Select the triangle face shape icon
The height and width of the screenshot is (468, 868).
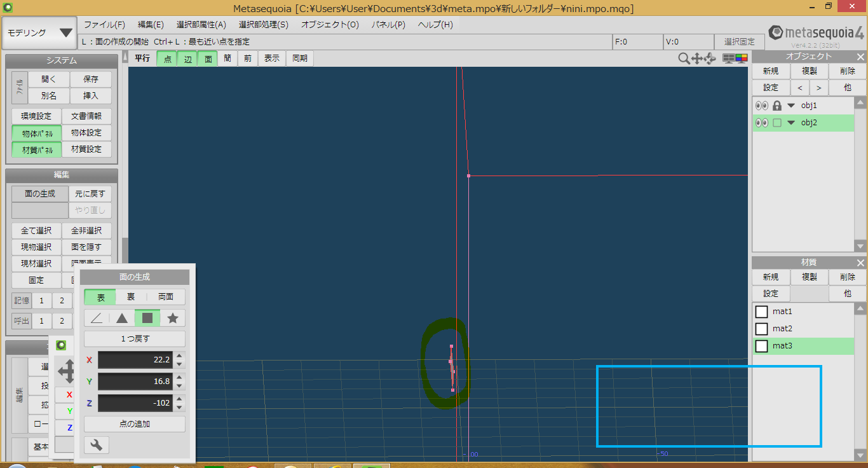122,318
